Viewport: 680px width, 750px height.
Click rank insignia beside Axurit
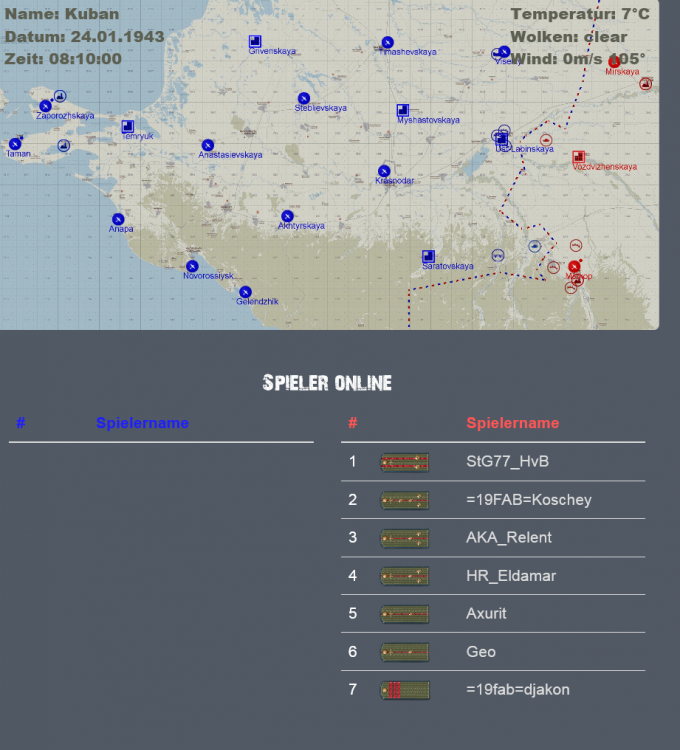pyautogui.click(x=405, y=614)
